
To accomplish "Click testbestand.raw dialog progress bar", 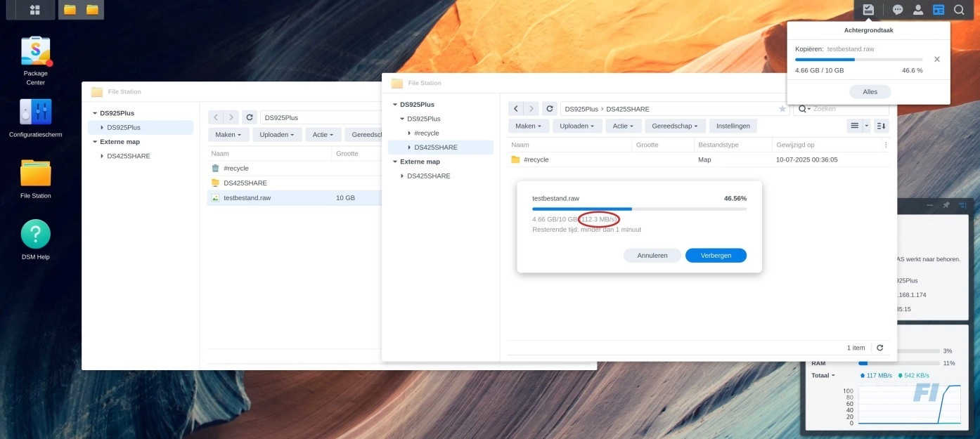I will 639,209.
